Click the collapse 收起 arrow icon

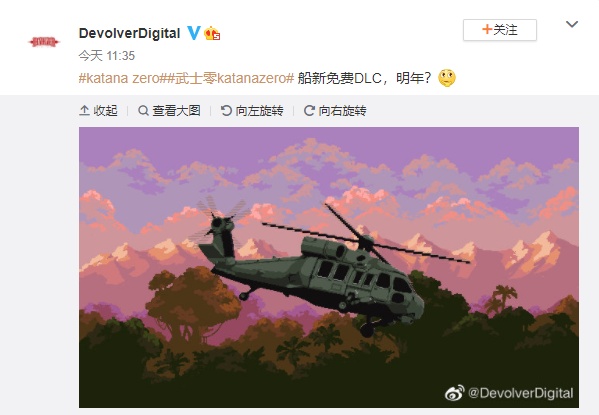[84, 110]
